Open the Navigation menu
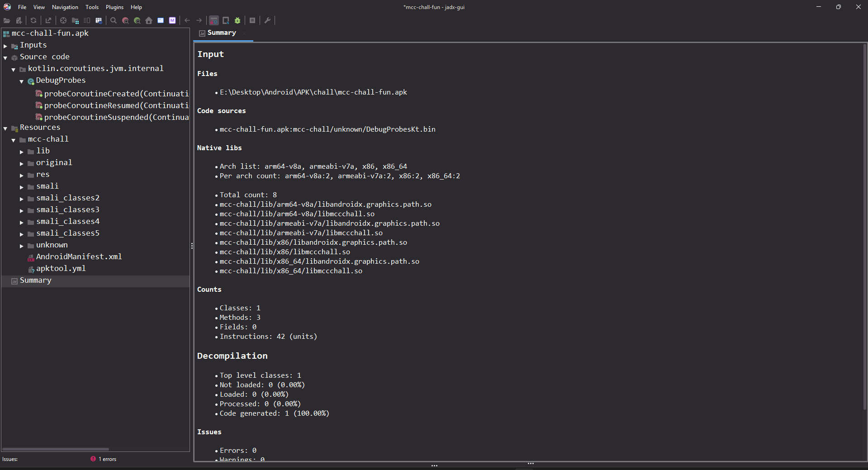Image resolution: width=868 pixels, height=470 pixels. click(x=65, y=7)
